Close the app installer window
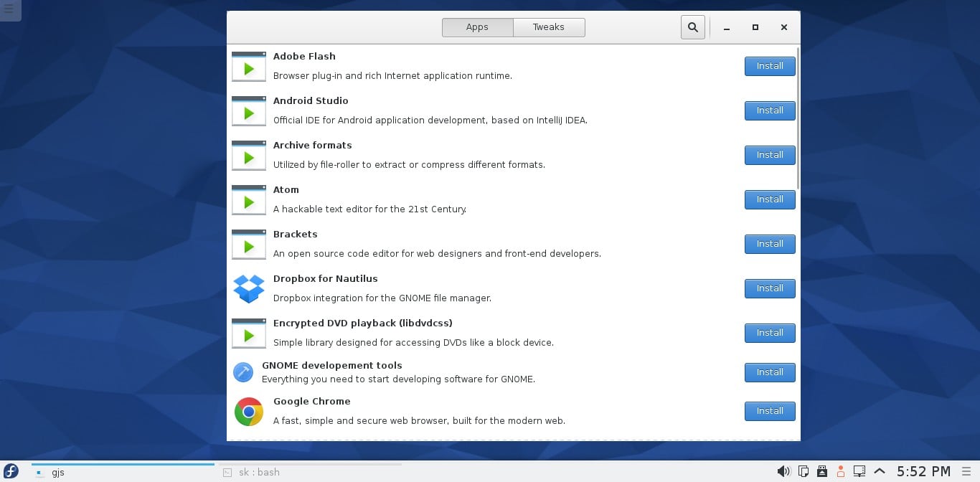The width and height of the screenshot is (980, 482). (784, 27)
